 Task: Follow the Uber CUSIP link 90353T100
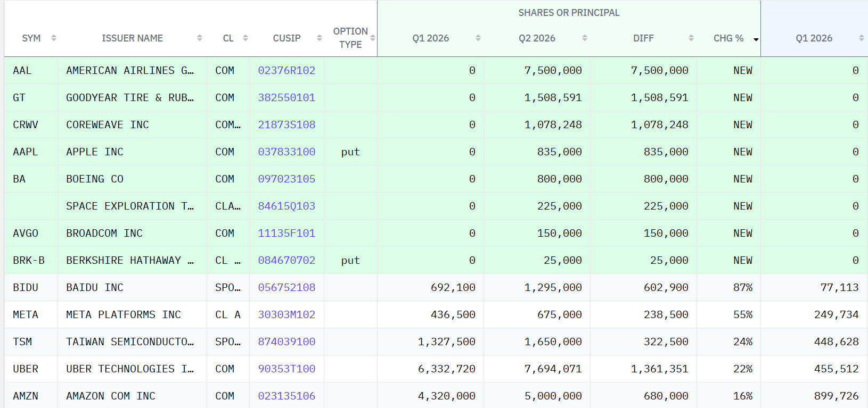[x=286, y=369]
